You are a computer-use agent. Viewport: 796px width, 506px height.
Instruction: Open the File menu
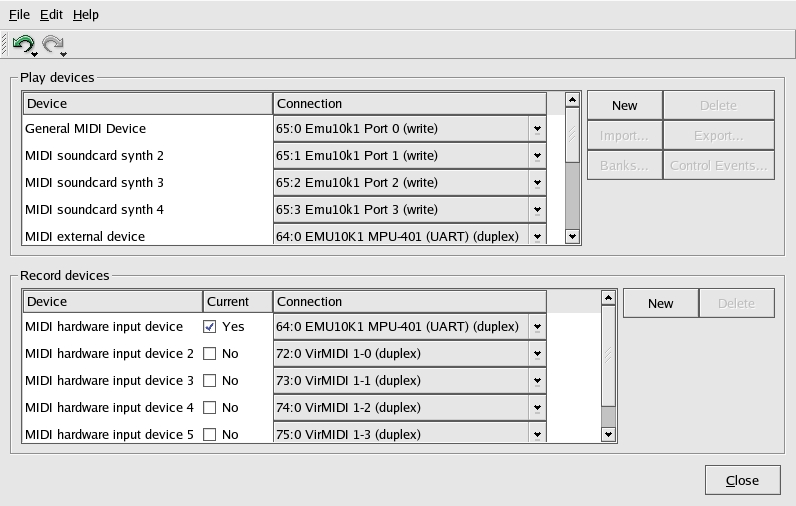tap(19, 15)
